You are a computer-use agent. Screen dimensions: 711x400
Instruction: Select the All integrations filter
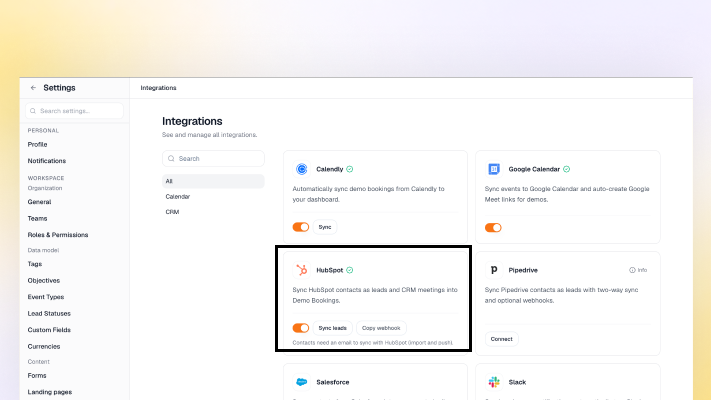(213, 181)
